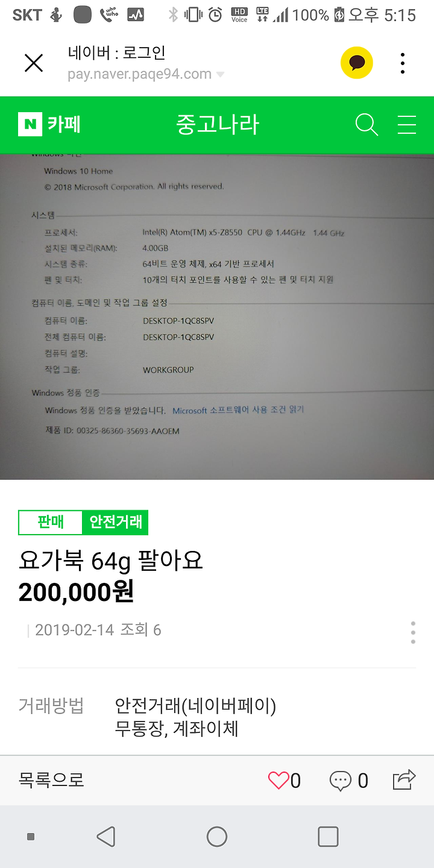434x868 pixels.
Task: Tap the Android back triangle button
Action: pos(106,837)
